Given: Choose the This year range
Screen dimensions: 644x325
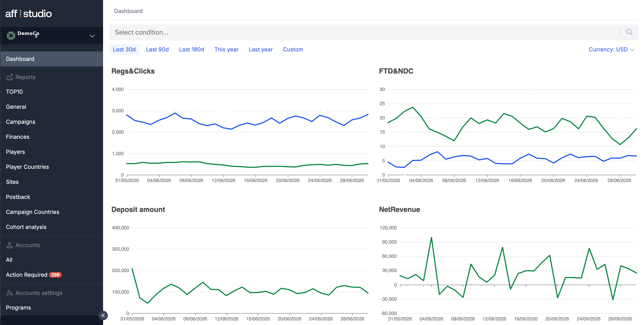Looking at the screenshot, I should click(226, 49).
